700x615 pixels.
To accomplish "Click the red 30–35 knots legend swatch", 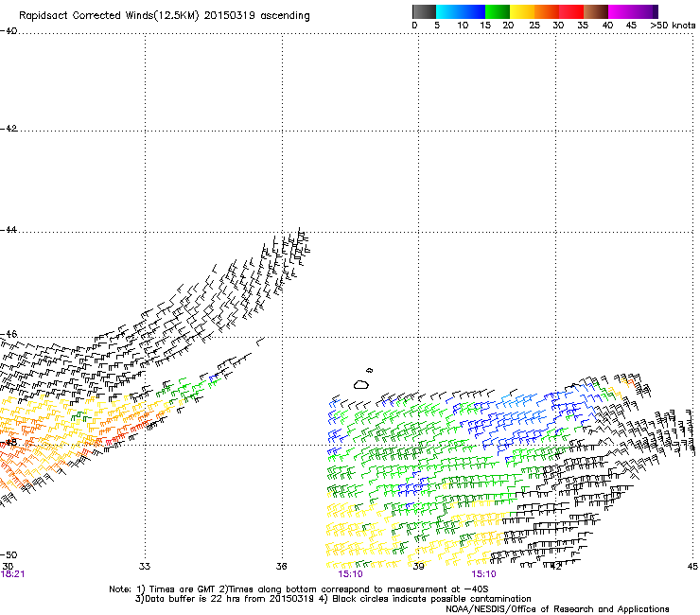I will (571, 11).
